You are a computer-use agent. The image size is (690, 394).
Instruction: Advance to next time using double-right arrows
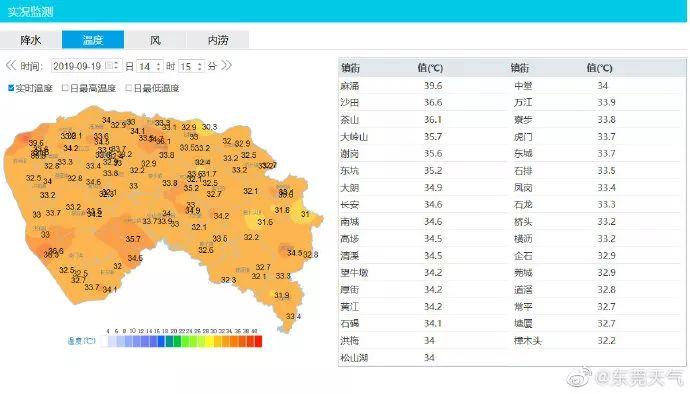(226, 66)
